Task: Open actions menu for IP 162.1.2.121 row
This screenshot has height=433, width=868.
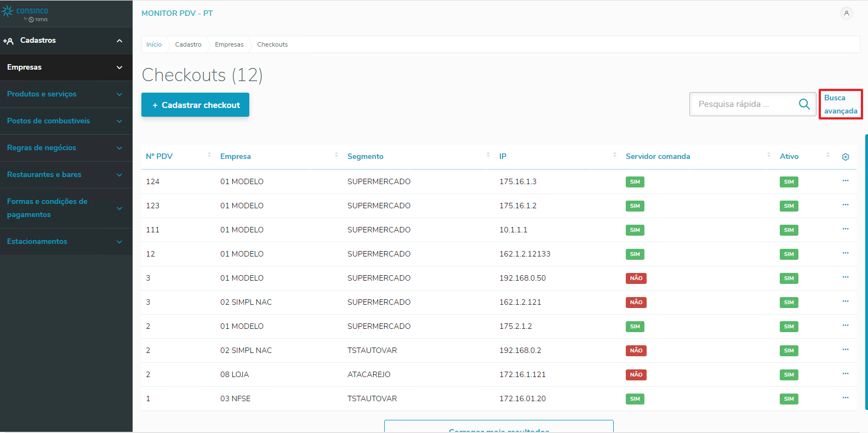Action: coord(846,301)
